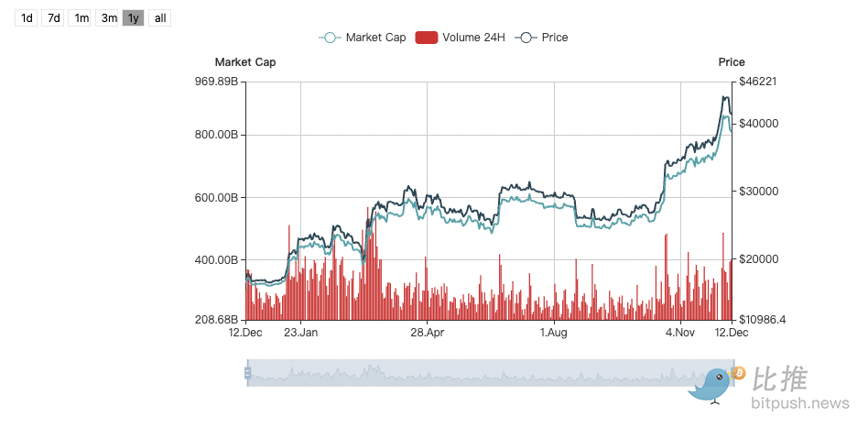Screen dimensions: 868x428
Task: Toggle Price series via legend label
Action: (x=555, y=38)
